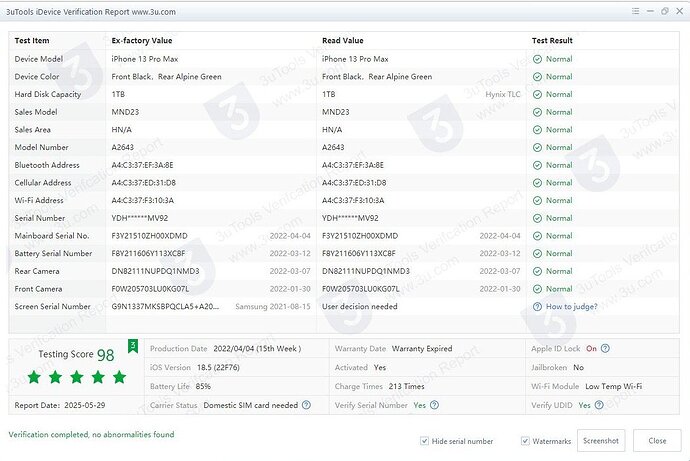The height and width of the screenshot is (461, 690).
Task: Open help icon next to Carrier Status
Action: click(x=306, y=405)
